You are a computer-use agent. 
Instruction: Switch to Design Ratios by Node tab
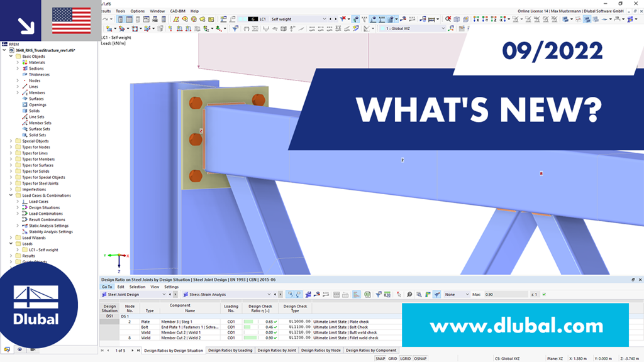pos(321,351)
